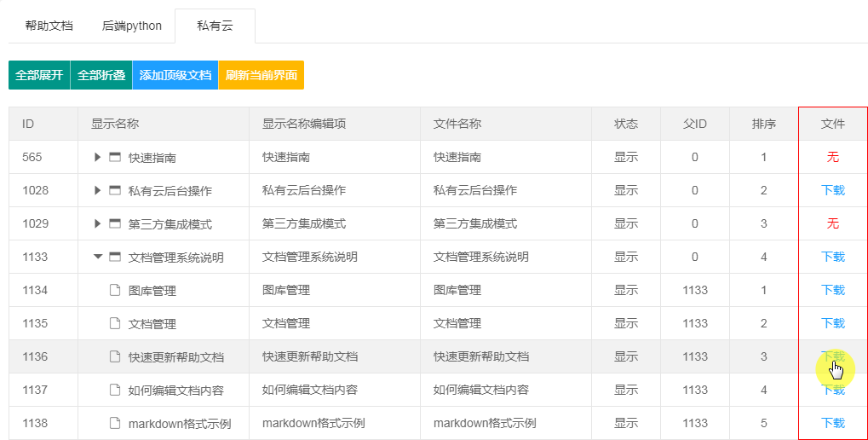Click file icon beside 文档管理
The width and height of the screenshot is (868, 440).
pos(115,323)
